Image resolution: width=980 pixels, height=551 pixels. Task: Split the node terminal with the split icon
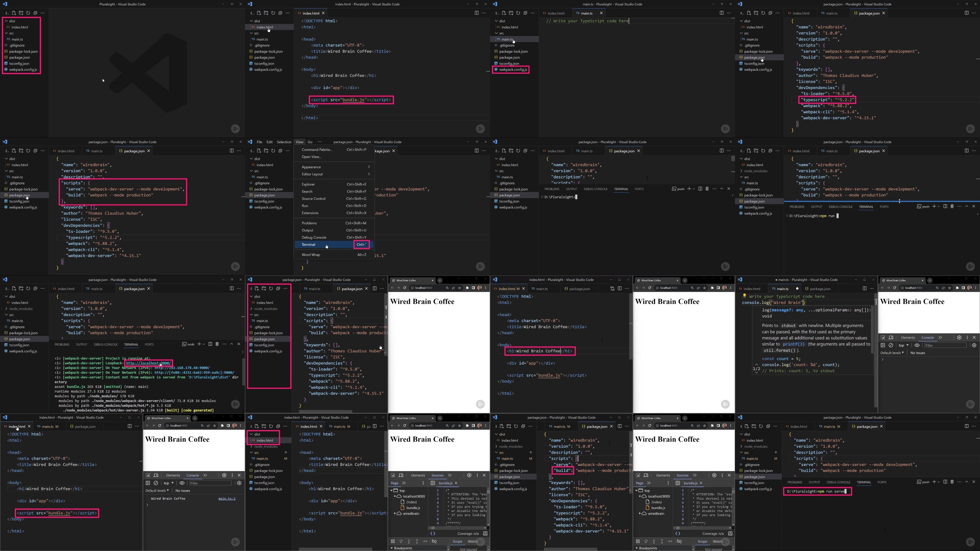[210, 344]
